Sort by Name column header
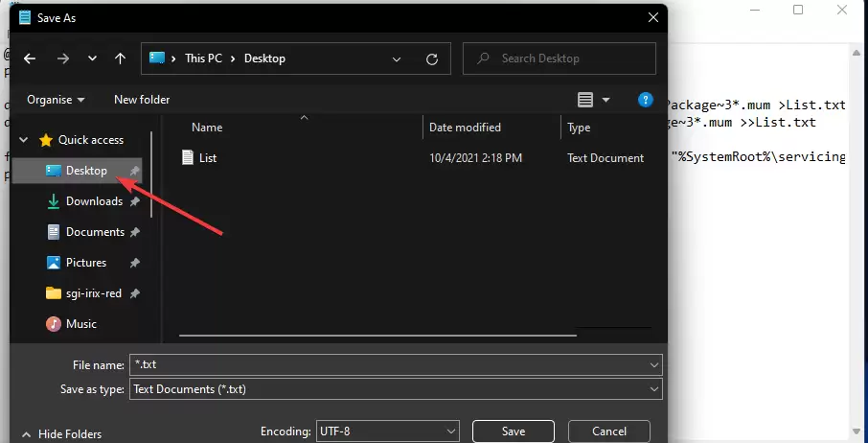The height and width of the screenshot is (443, 868). 207,128
